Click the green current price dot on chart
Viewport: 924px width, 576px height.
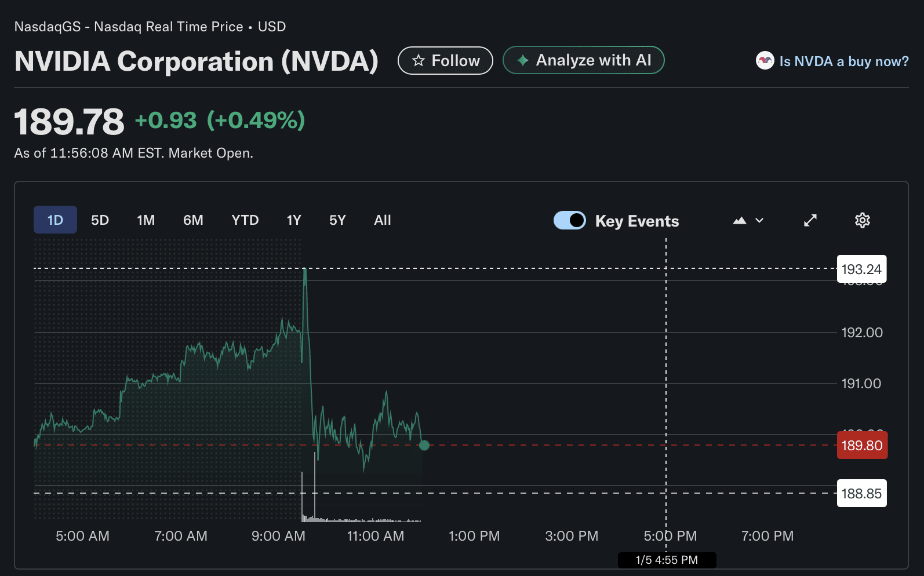click(x=424, y=445)
